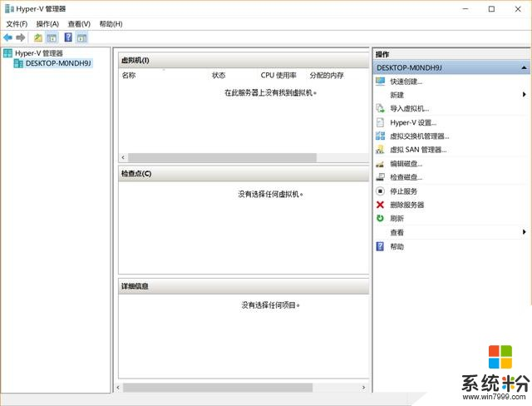Viewport: 532px width, 406px height.
Task: Click center pane bottom horizontal scrollbar thumb
Action: [x=218, y=388]
